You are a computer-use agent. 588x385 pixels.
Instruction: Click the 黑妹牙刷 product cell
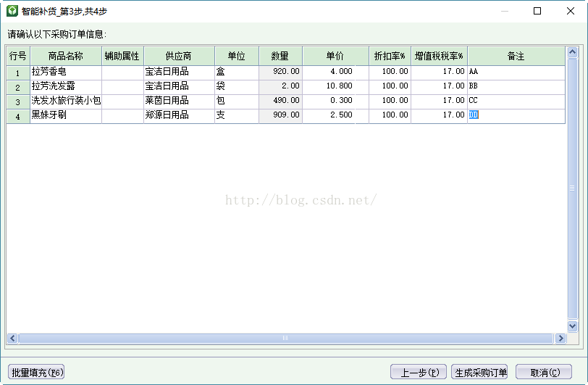click(66, 116)
